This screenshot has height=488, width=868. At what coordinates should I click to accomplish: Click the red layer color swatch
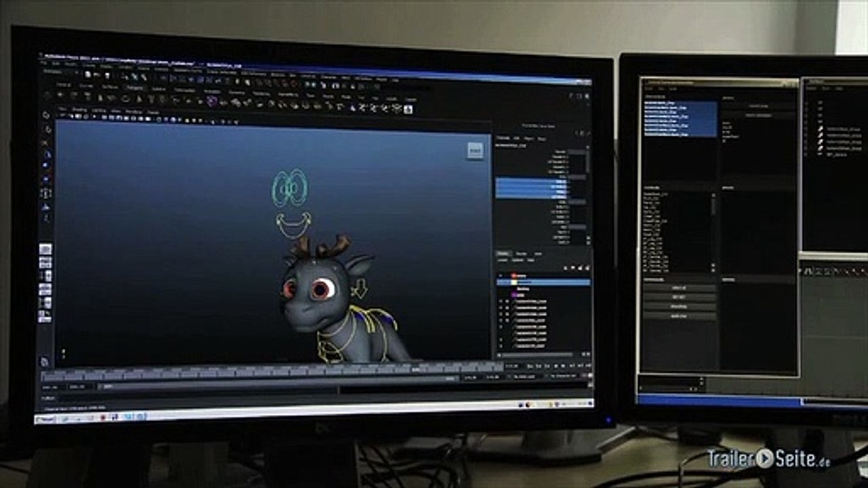click(513, 276)
